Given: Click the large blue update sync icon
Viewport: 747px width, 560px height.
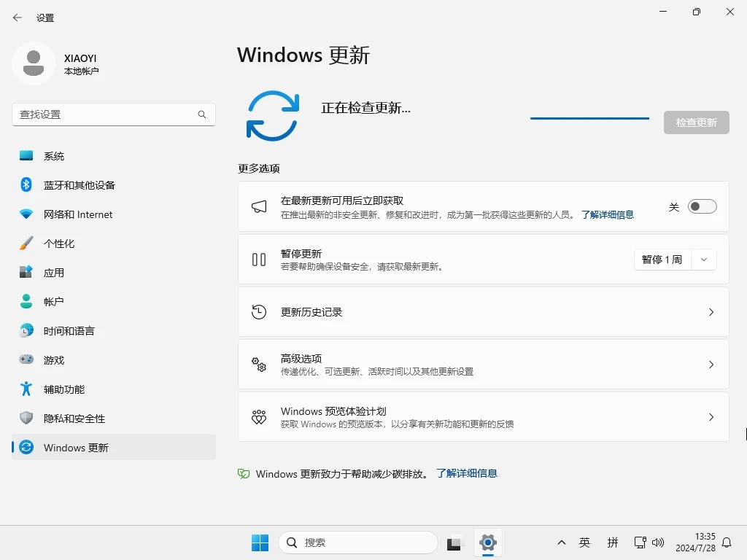Looking at the screenshot, I should 273,116.
